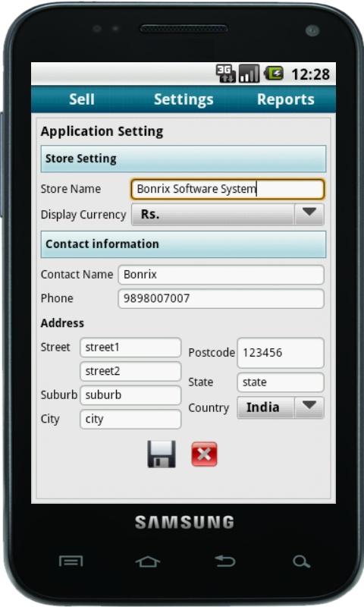Tap the hardware search magnifier key
The width and height of the screenshot is (364, 607).
(301, 561)
